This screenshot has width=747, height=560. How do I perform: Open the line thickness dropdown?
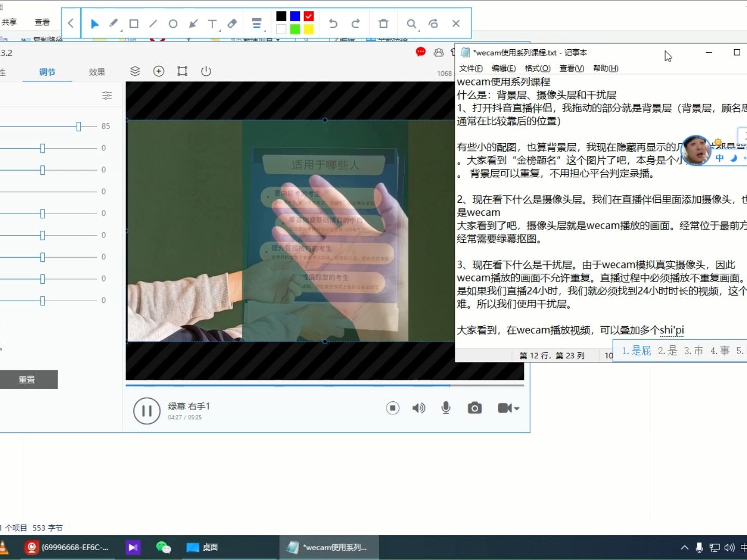(x=257, y=23)
